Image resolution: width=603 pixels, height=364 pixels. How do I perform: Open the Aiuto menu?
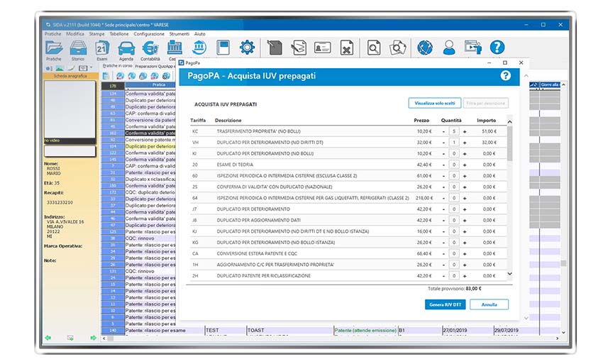tap(200, 34)
